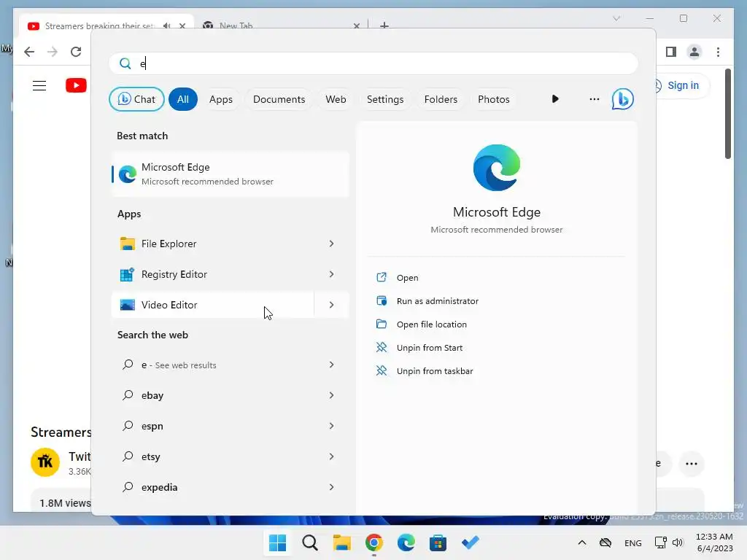Toggle Chrome side panel icon
The height and width of the screenshot is (560, 747).
(671, 52)
